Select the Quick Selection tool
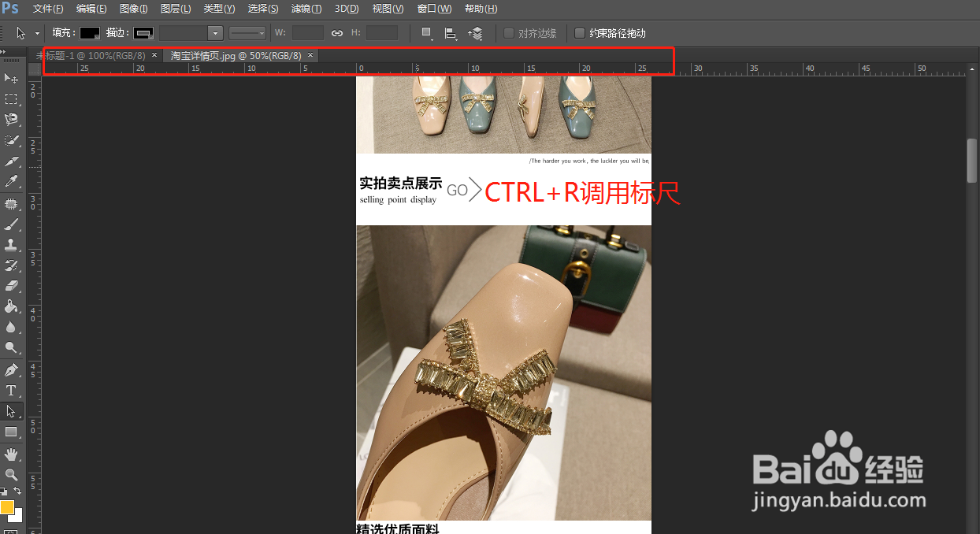Viewport: 980px width, 534px height. pyautogui.click(x=11, y=140)
